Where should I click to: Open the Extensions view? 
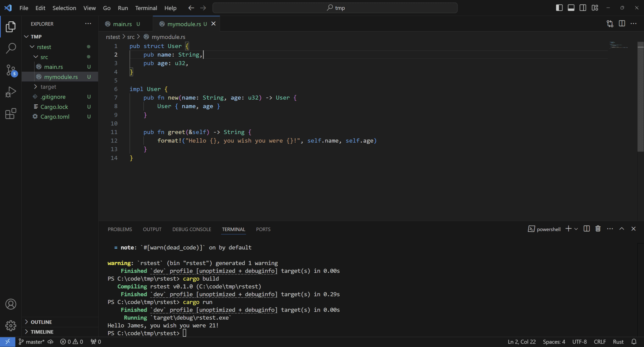(x=11, y=114)
